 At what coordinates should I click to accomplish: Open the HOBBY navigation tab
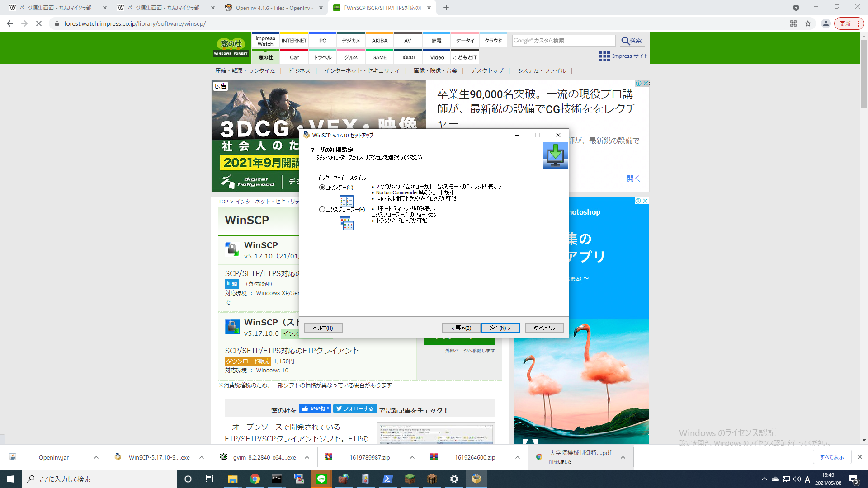pos(408,57)
